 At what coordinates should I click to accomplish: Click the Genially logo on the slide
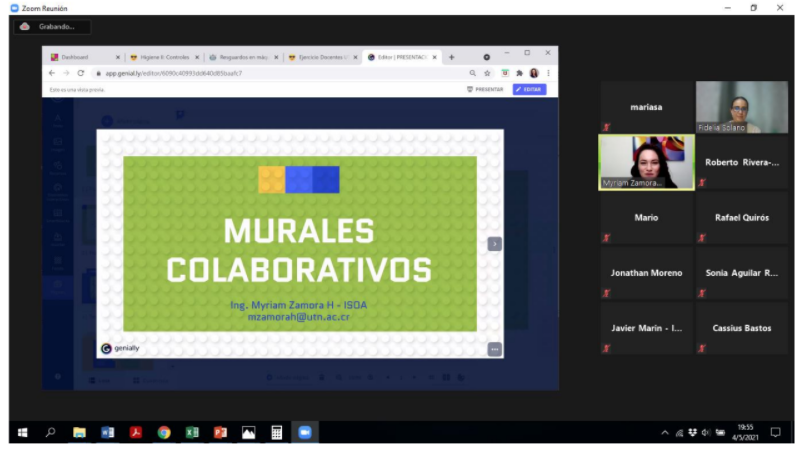point(120,349)
